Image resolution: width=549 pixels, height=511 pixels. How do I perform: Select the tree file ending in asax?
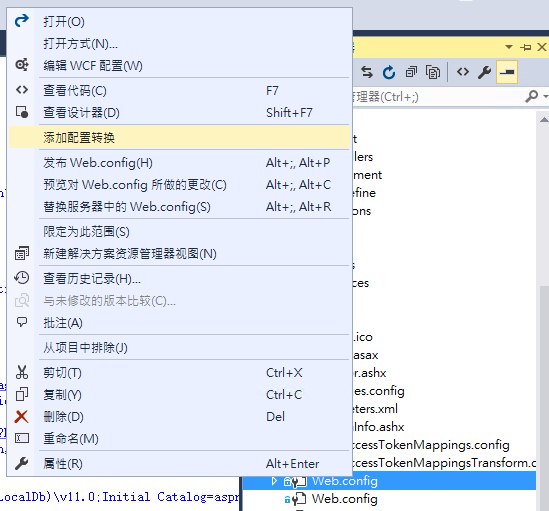click(x=366, y=355)
